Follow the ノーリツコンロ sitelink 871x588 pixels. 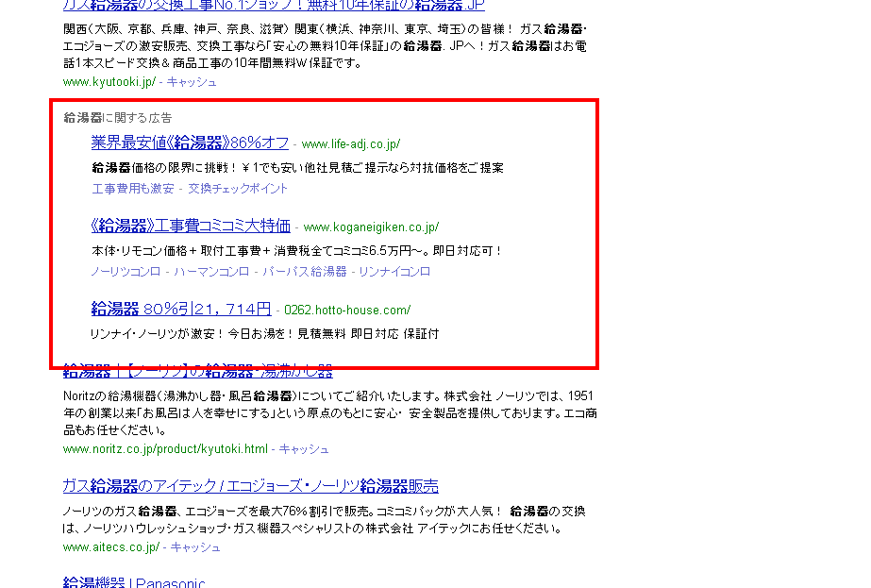126,271
